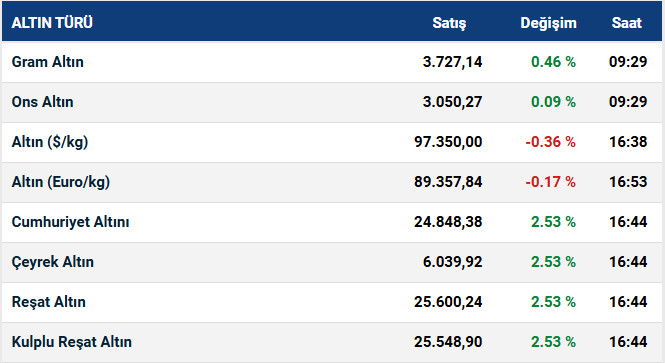Open the Reşat Altın entry

click(x=49, y=302)
